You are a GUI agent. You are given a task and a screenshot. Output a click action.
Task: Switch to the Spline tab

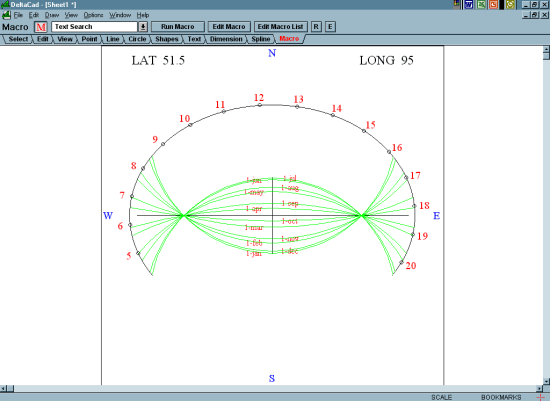(x=261, y=39)
